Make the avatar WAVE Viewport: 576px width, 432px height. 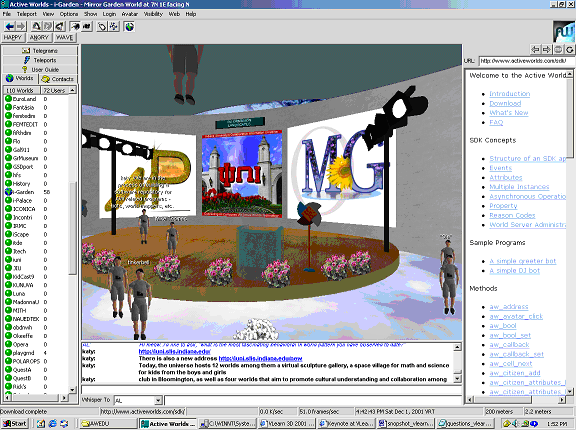click(65, 37)
